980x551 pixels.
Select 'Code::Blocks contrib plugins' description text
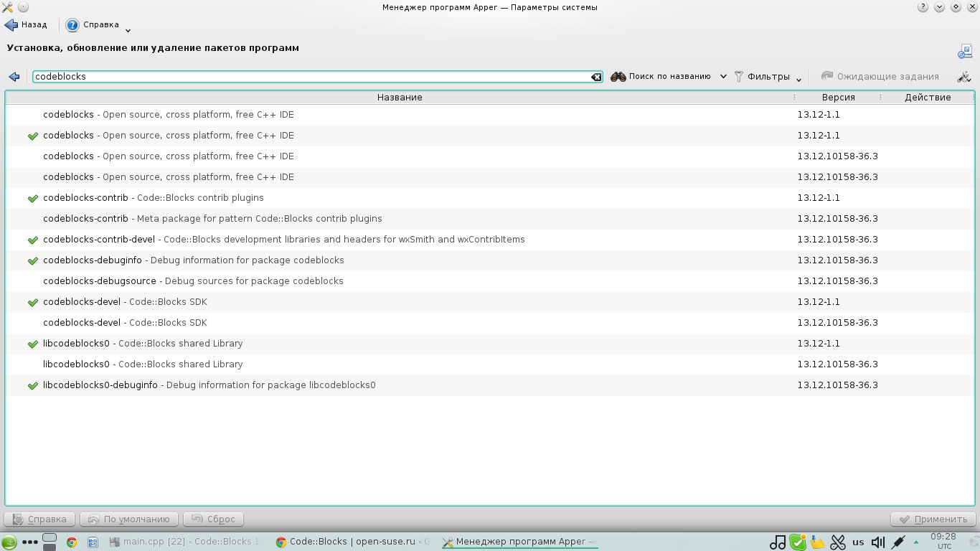(x=200, y=198)
